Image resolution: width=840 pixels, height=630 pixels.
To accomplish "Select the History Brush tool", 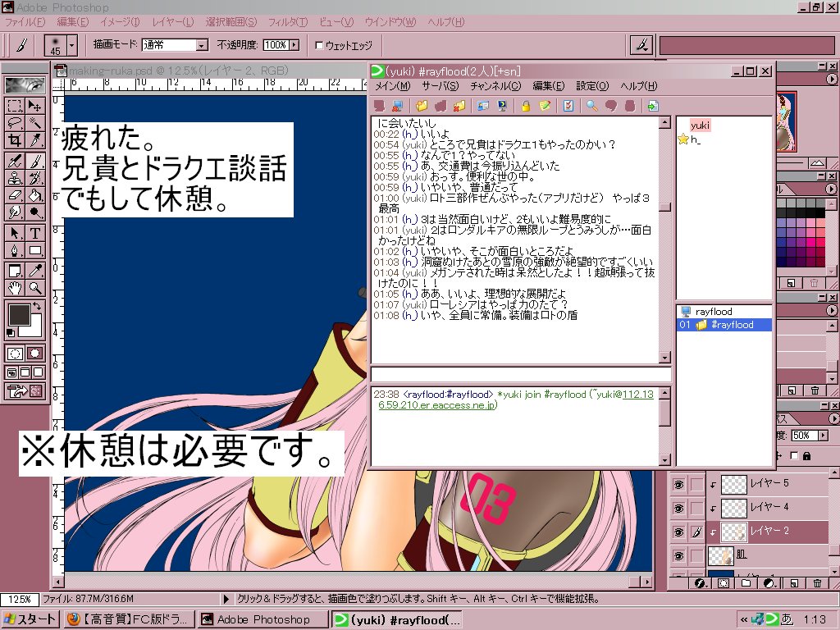I will (34, 177).
